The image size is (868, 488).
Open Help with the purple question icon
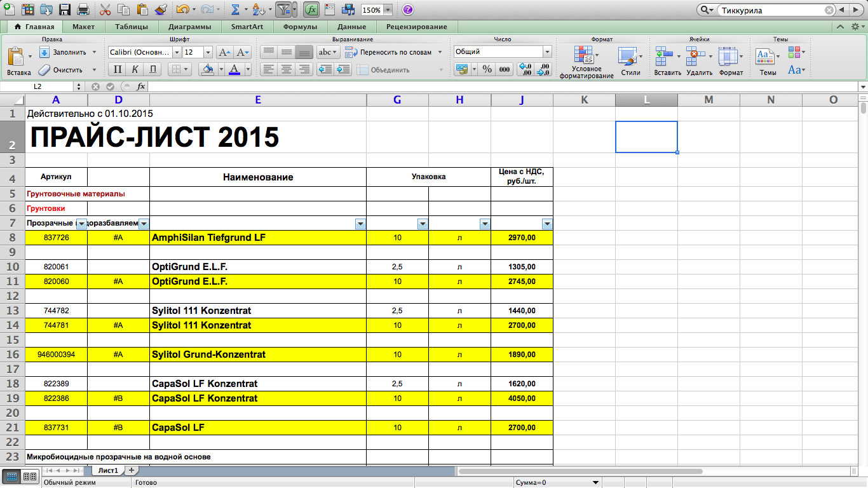tap(408, 10)
